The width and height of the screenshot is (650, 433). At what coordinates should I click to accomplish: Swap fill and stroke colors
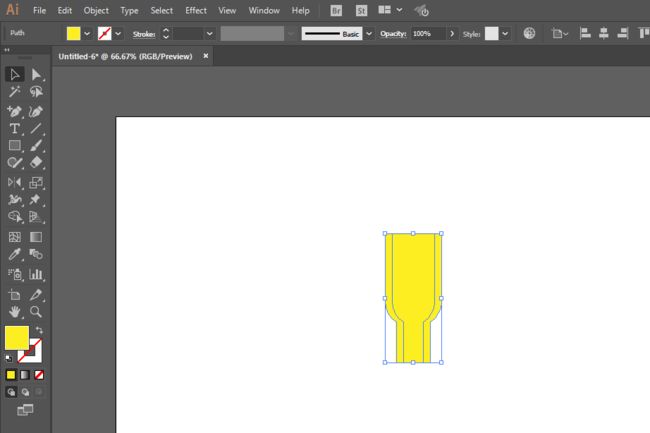[x=39, y=330]
